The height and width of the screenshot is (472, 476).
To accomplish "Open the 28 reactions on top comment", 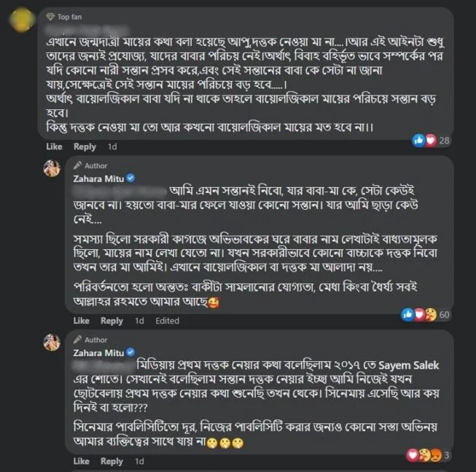I will coord(432,140).
